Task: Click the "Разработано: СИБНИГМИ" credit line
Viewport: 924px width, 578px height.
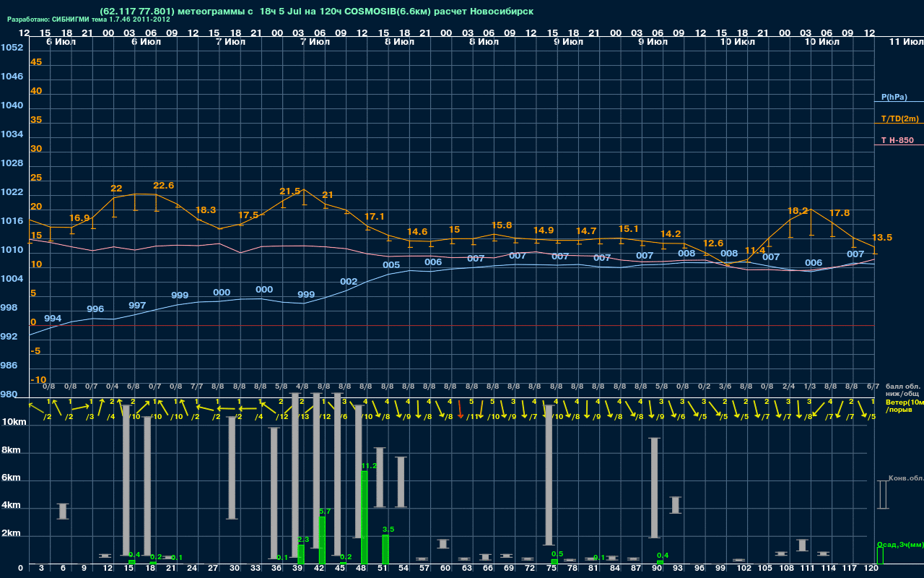Action: pos(89,20)
